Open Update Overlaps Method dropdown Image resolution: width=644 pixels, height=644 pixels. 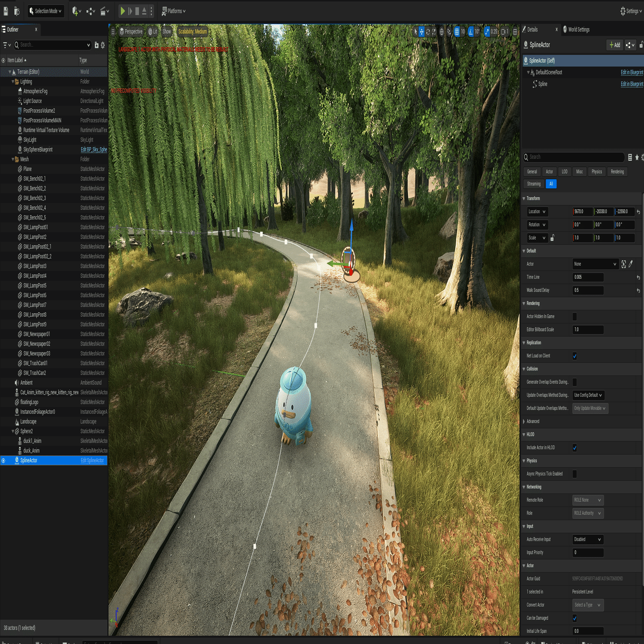point(588,395)
